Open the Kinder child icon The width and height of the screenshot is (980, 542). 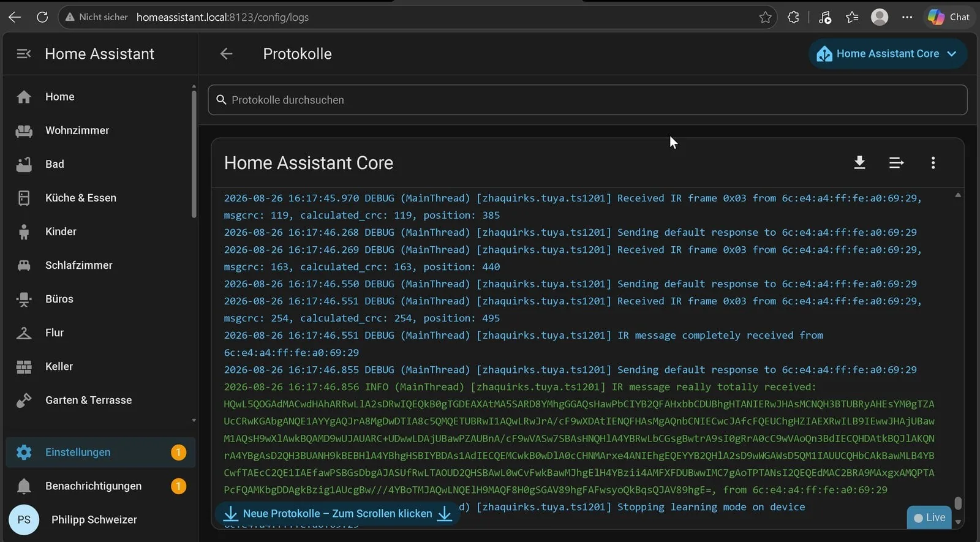[x=24, y=231]
